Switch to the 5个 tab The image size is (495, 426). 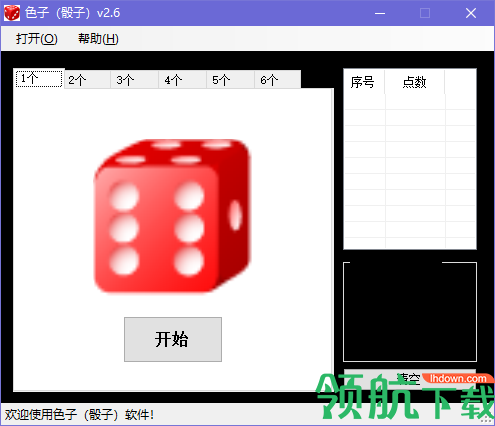click(230, 80)
